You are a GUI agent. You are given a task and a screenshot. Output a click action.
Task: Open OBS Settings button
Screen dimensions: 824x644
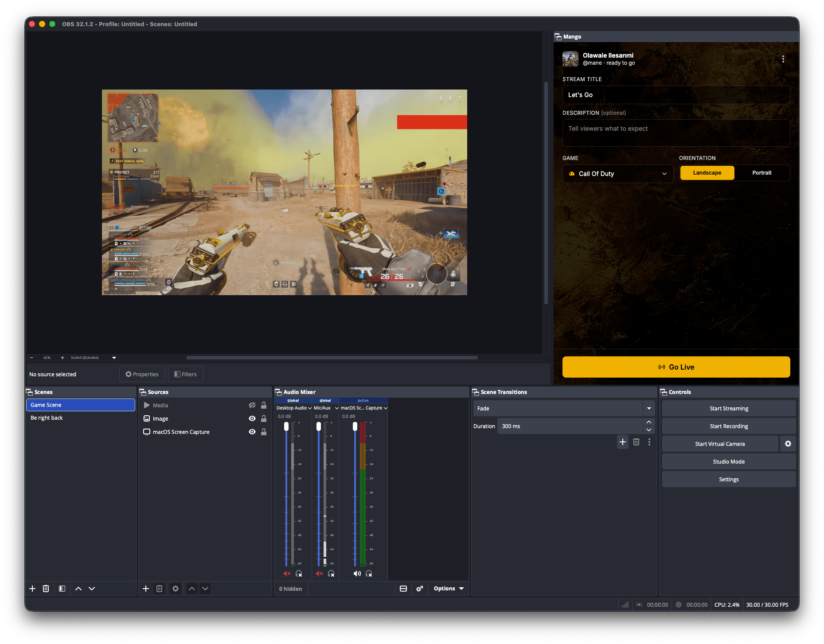tap(729, 479)
